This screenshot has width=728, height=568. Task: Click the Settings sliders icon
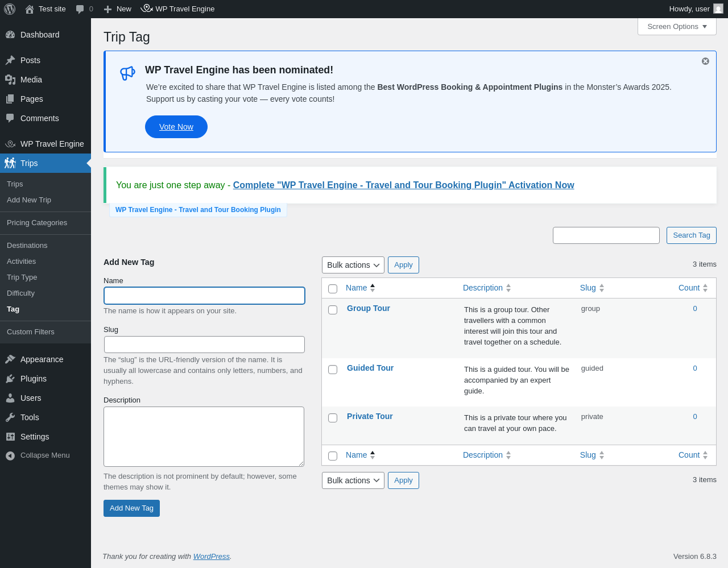pos(10,437)
